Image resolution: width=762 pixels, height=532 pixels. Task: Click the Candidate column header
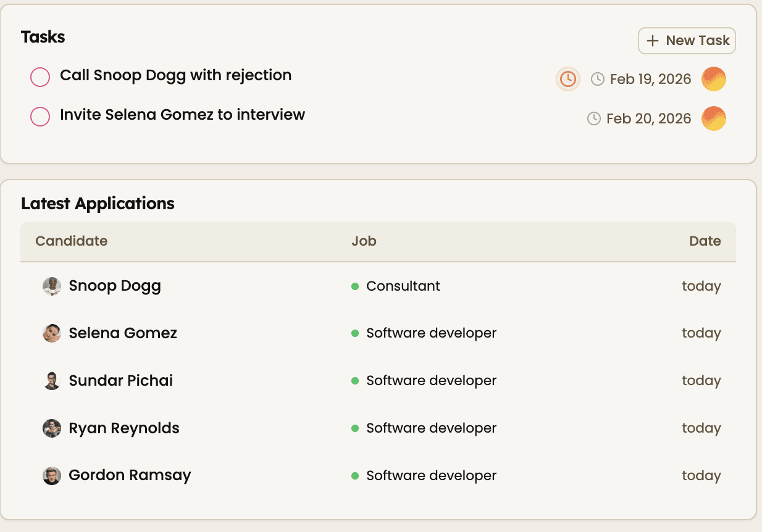pyautogui.click(x=71, y=241)
